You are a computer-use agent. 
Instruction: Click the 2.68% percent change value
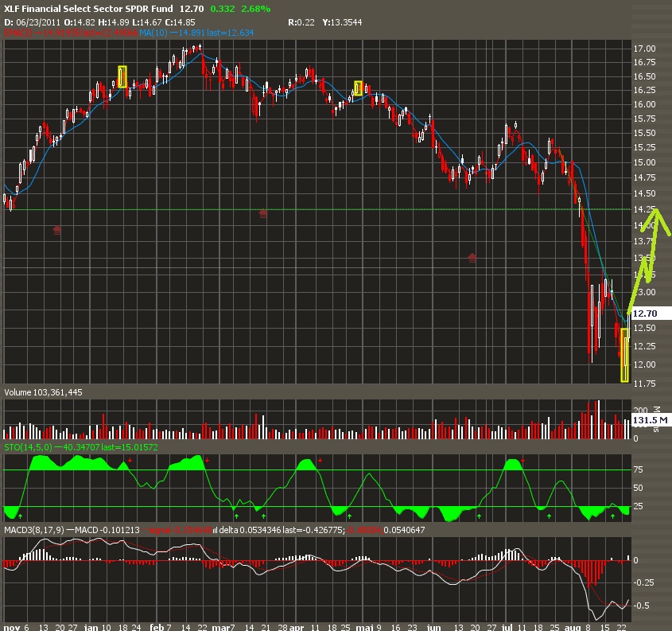point(256,9)
